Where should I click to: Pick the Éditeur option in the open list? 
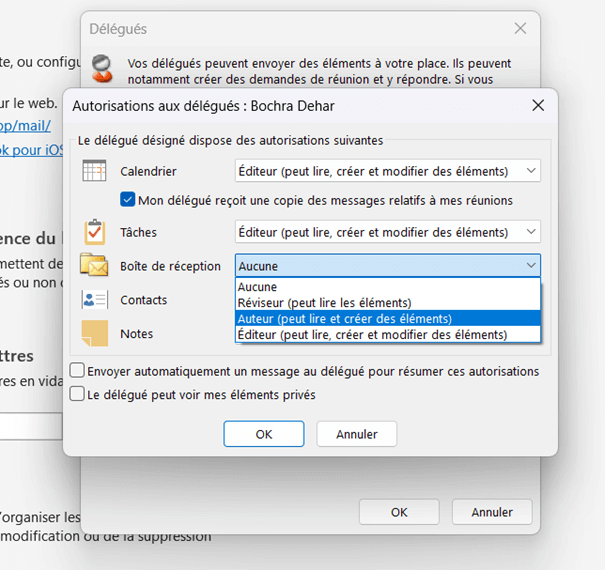point(388,334)
